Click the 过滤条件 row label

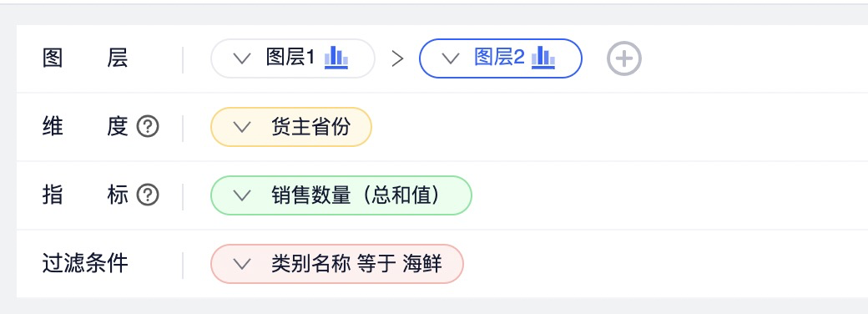(x=85, y=264)
